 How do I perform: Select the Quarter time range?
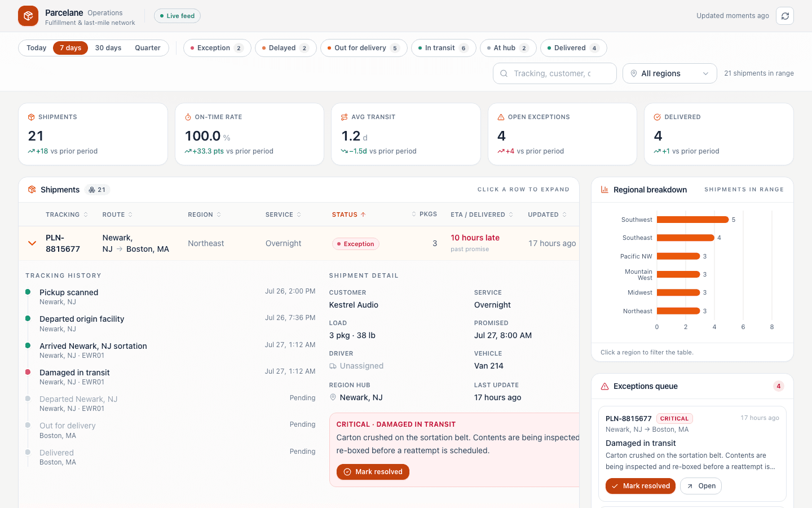[148, 48]
